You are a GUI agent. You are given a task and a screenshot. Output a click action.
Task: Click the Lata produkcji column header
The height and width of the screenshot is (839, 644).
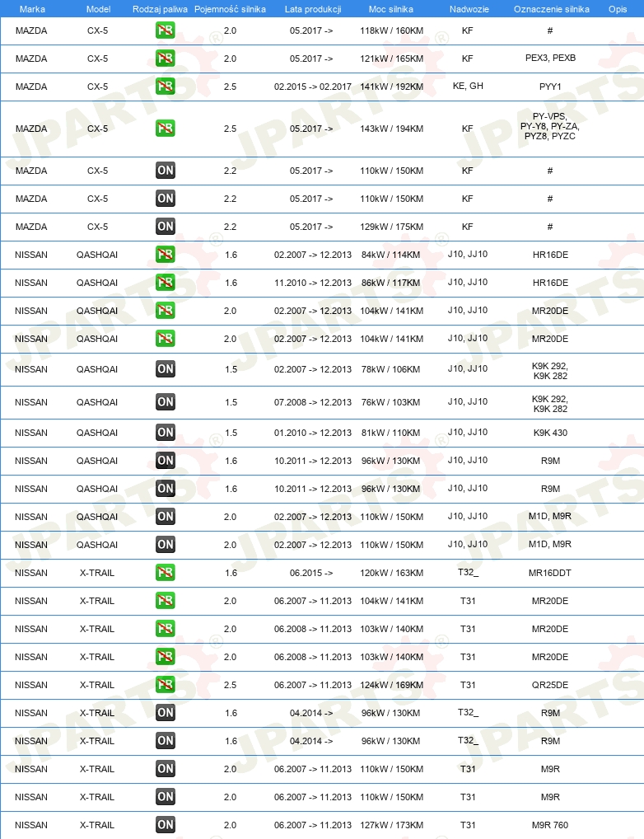(313, 9)
